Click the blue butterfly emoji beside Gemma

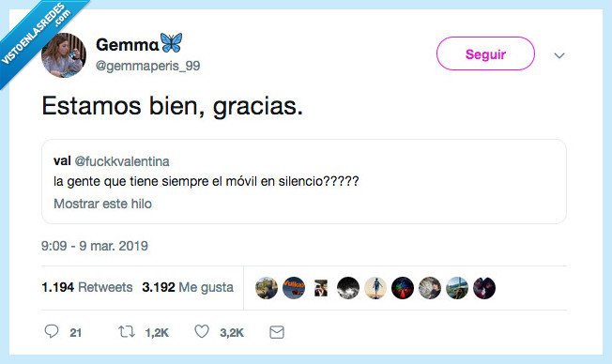tap(172, 42)
